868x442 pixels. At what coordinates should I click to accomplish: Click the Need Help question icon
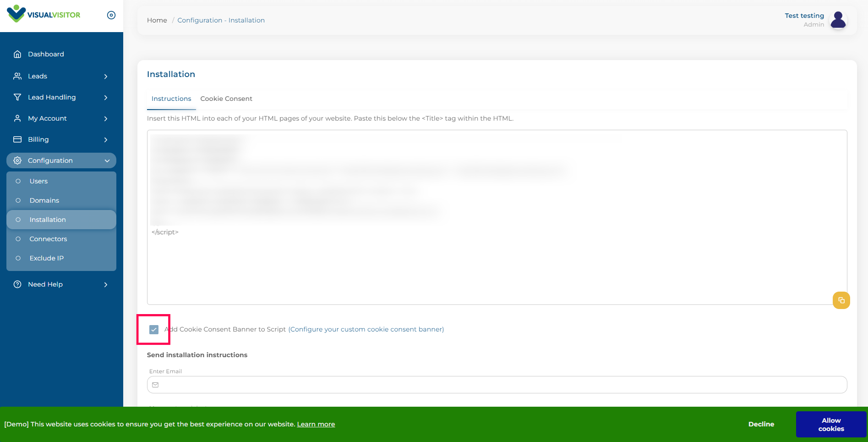[17, 284]
